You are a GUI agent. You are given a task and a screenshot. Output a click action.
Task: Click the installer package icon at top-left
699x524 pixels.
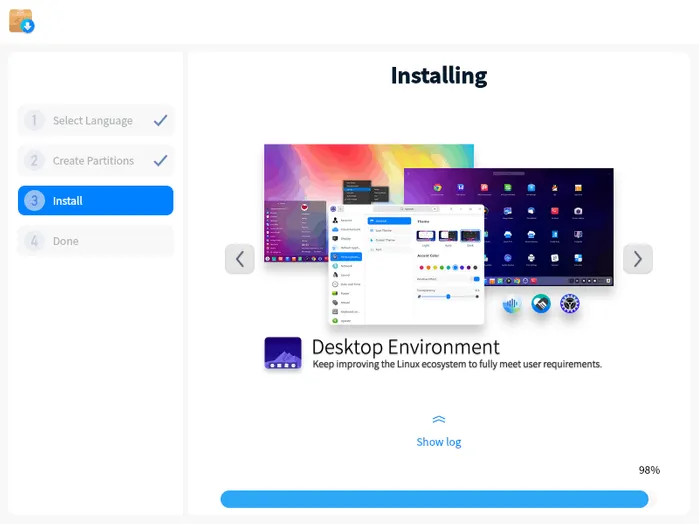point(21,21)
